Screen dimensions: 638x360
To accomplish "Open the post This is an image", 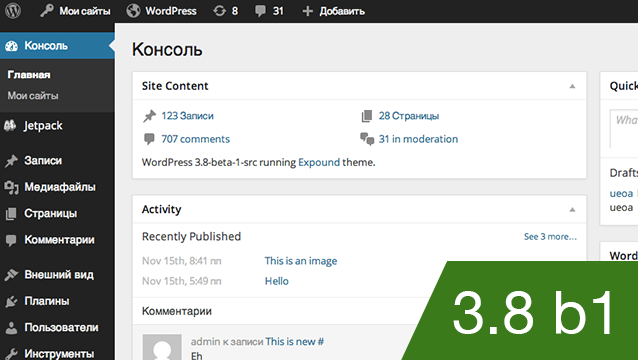I will 301,261.
